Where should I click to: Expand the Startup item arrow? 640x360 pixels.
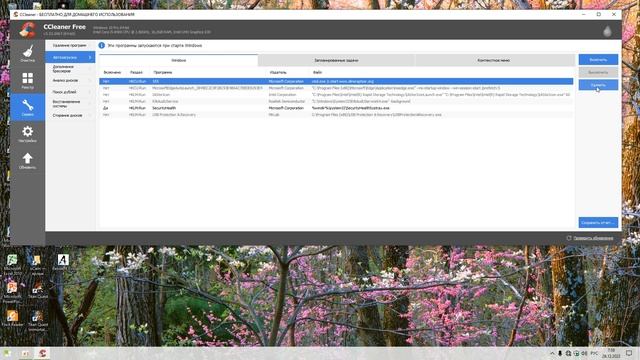pos(90,58)
